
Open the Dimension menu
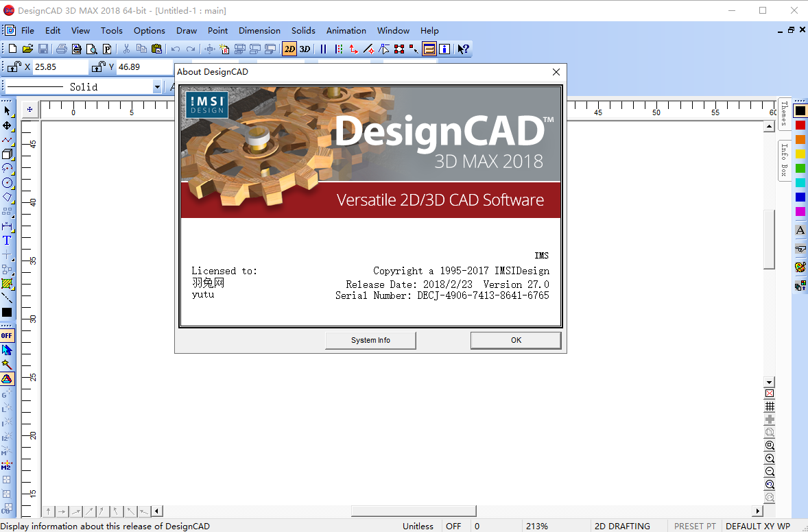259,31
